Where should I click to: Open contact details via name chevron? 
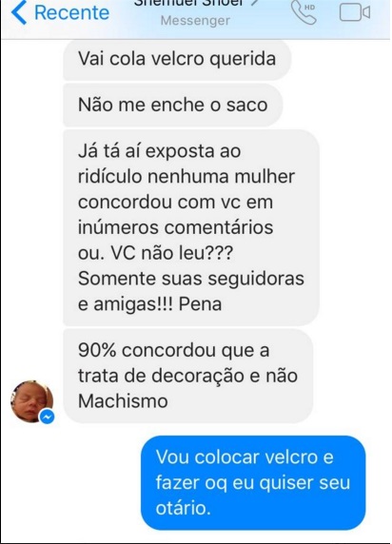click(255, 3)
